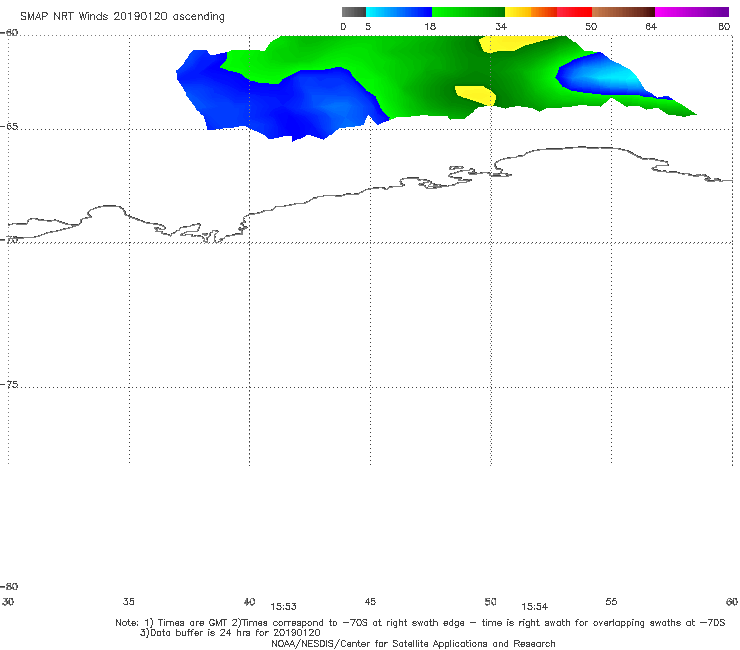Pick the brown segment of the color bar
Image resolution: width=740 pixels, height=650 pixels.
(x=623, y=12)
